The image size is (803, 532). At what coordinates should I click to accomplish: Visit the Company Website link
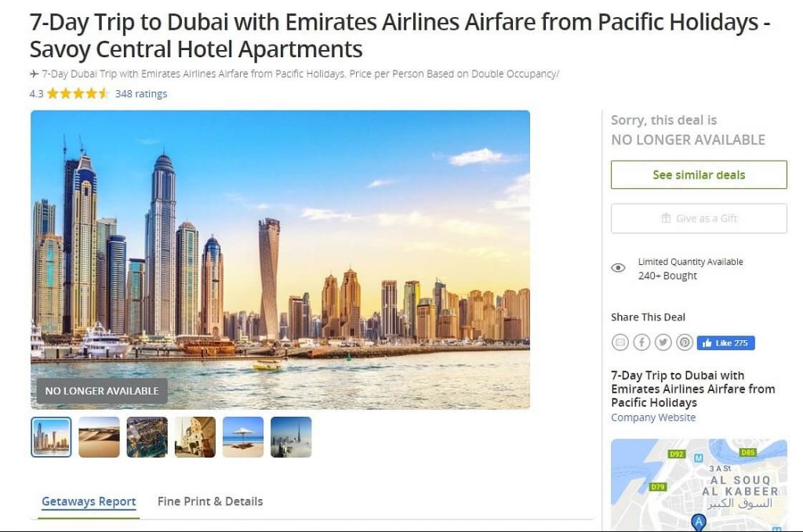click(653, 418)
